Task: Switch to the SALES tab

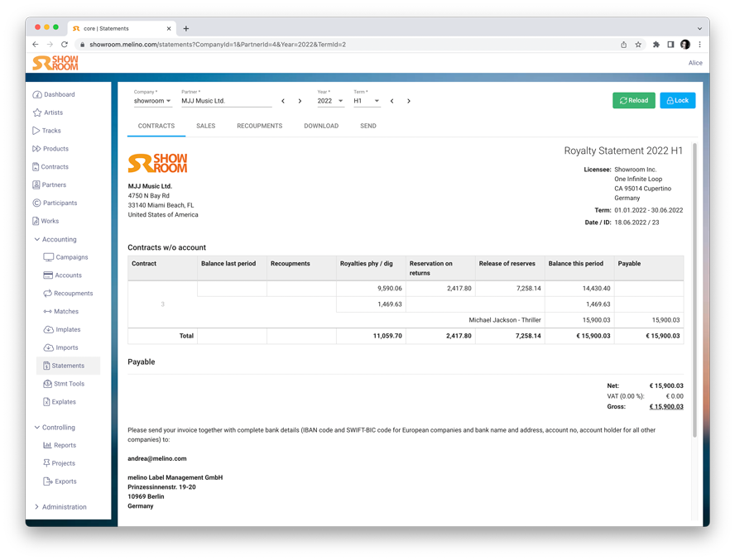Action: click(205, 127)
